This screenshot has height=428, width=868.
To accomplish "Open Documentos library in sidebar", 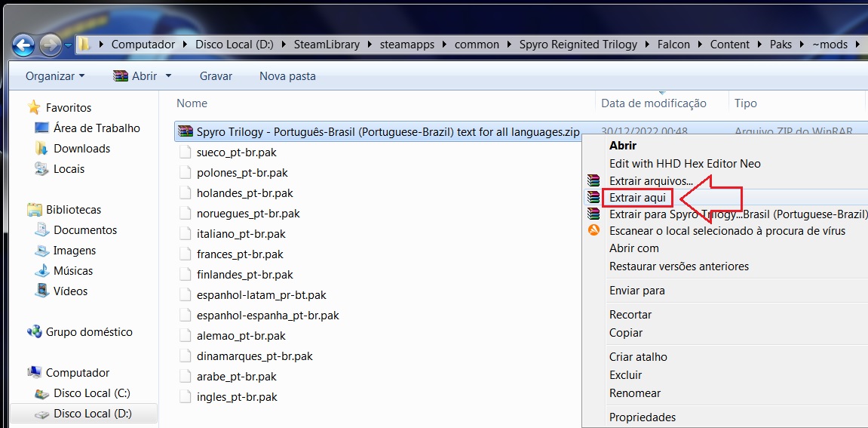I will click(x=84, y=229).
